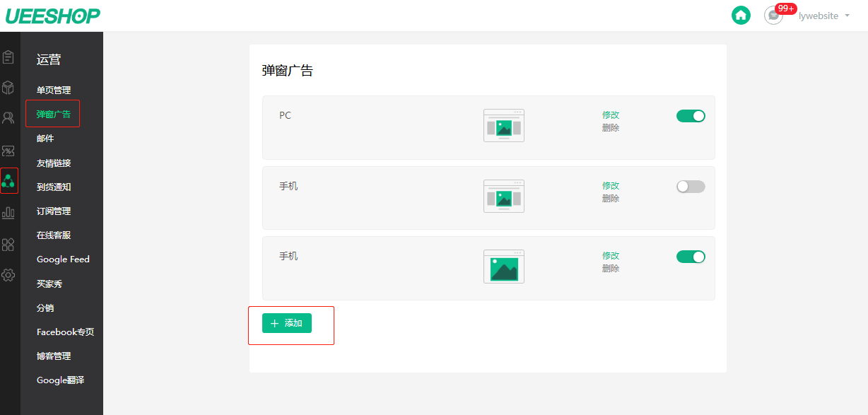Open the settings gear icon in sidebar

tap(8, 276)
